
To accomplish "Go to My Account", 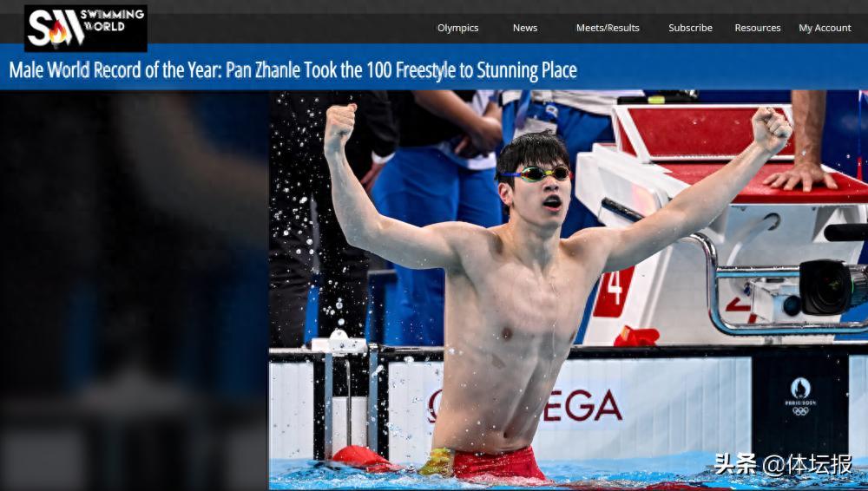I will click(825, 28).
